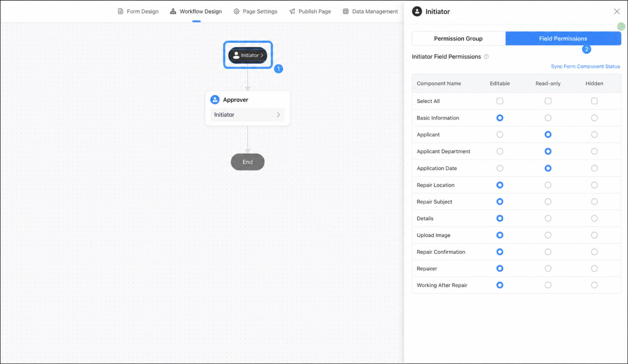Set Applicant to Editable
The height and width of the screenshot is (364, 628).
click(x=500, y=134)
